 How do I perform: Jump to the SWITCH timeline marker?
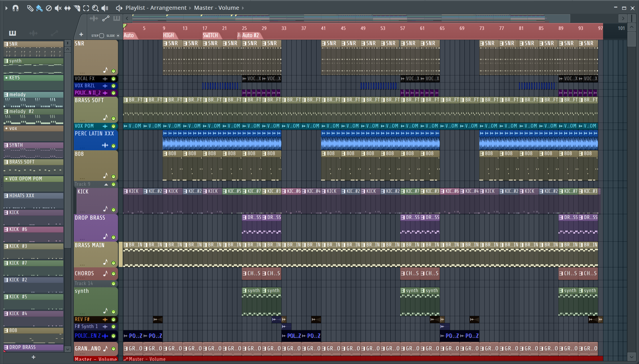(x=210, y=35)
